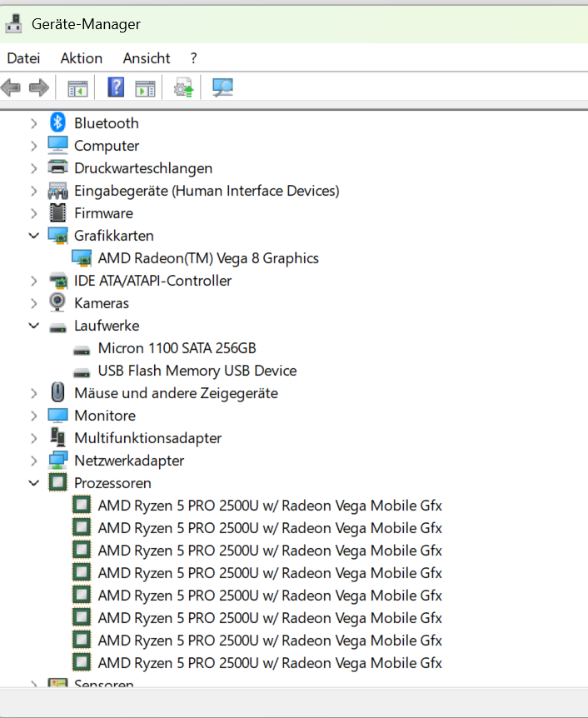Collapse the Prozessoren category

[x=34, y=482]
